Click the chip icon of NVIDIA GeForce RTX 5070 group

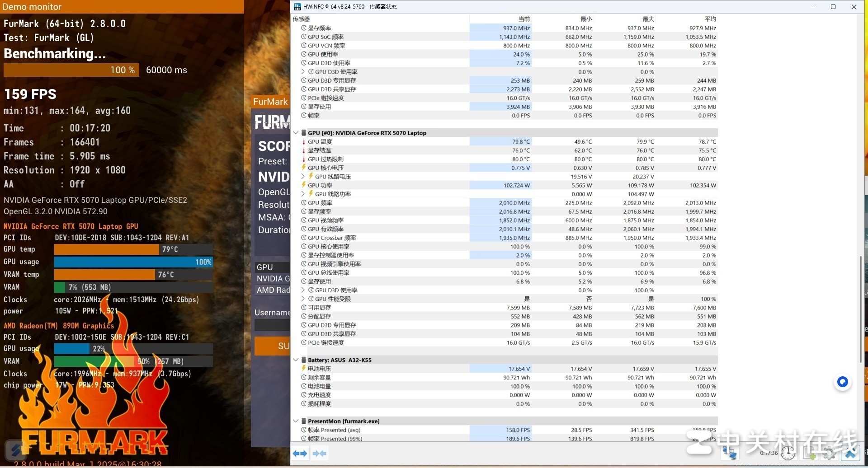(304, 133)
